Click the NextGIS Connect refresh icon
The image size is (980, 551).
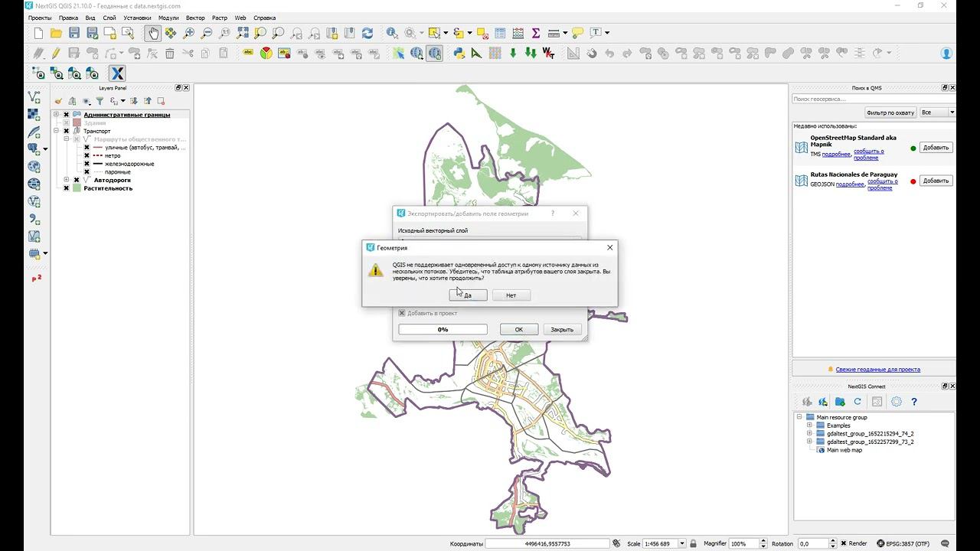tap(857, 402)
